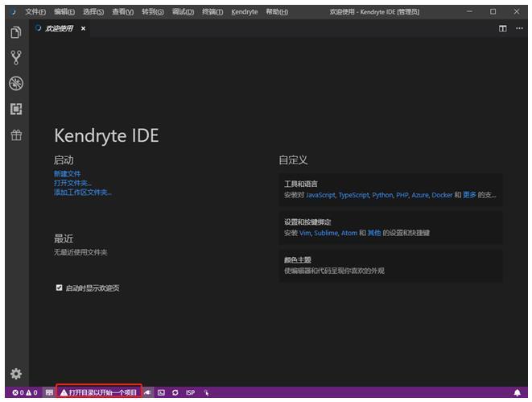Open the 转到(G) menu
The height and width of the screenshot is (402, 532).
153,12
